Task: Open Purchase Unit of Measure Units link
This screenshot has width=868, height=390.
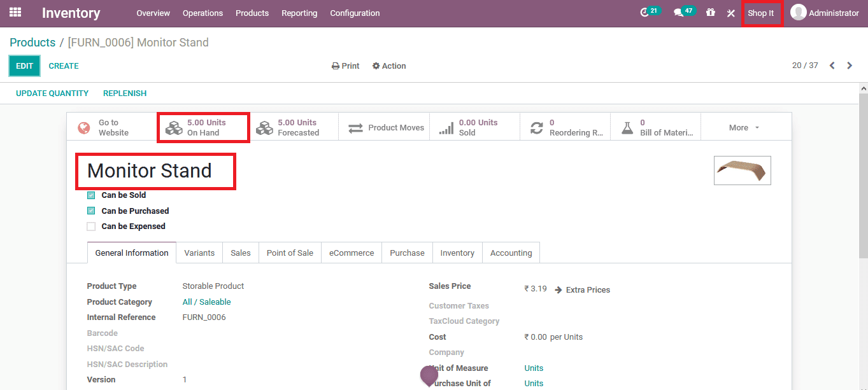Action: [x=534, y=384]
